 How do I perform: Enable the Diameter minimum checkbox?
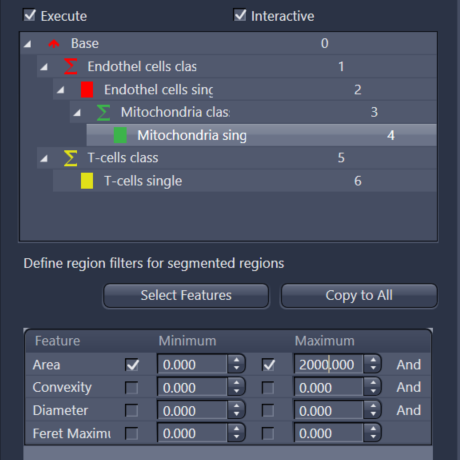pos(132,411)
